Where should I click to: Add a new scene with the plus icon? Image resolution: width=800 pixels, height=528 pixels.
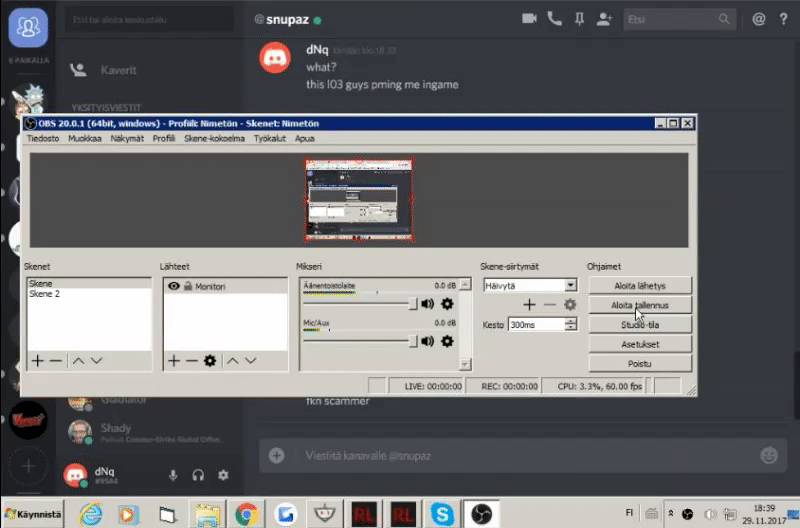pyautogui.click(x=37, y=361)
